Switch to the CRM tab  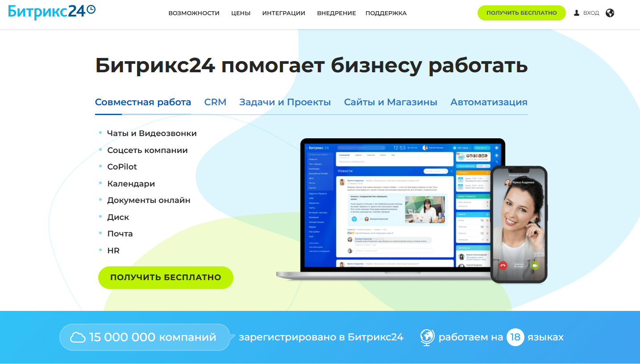[x=215, y=102]
